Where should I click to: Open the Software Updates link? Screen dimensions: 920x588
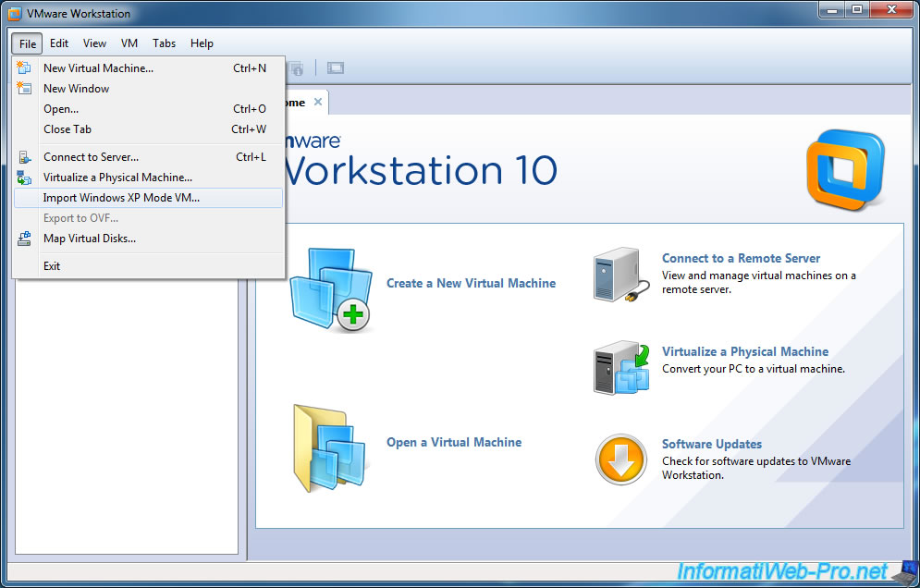712,444
